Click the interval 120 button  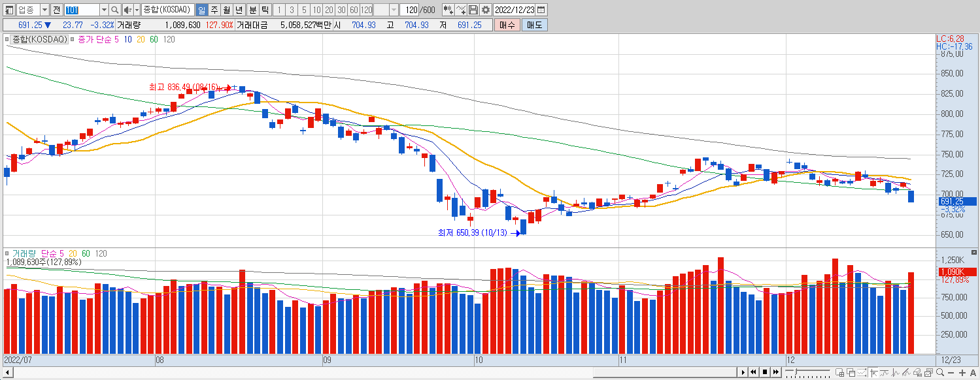(366, 10)
